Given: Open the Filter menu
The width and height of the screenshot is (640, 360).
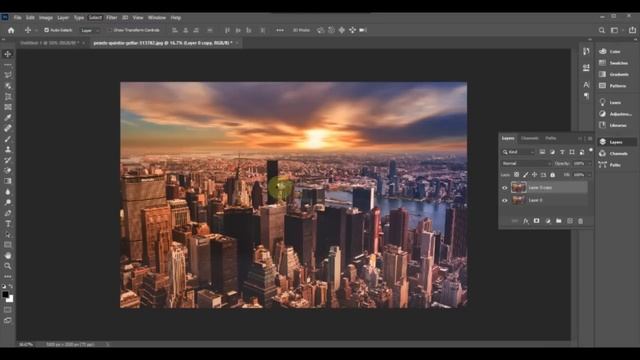Looking at the screenshot, I should (111, 18).
